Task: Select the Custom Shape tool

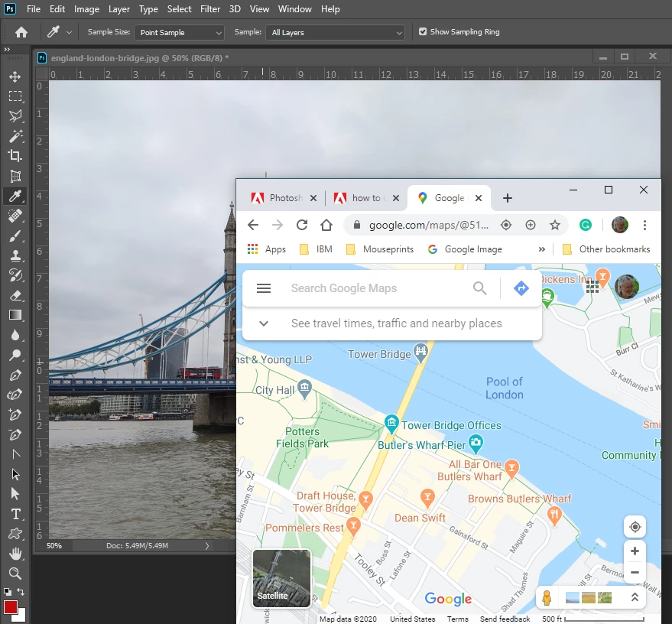Action: [15, 534]
